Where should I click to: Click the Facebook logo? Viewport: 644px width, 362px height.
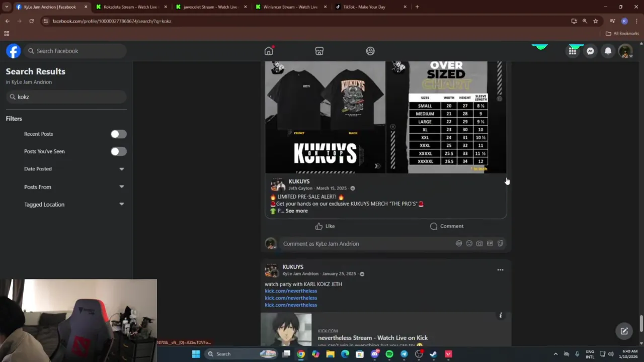tap(14, 51)
